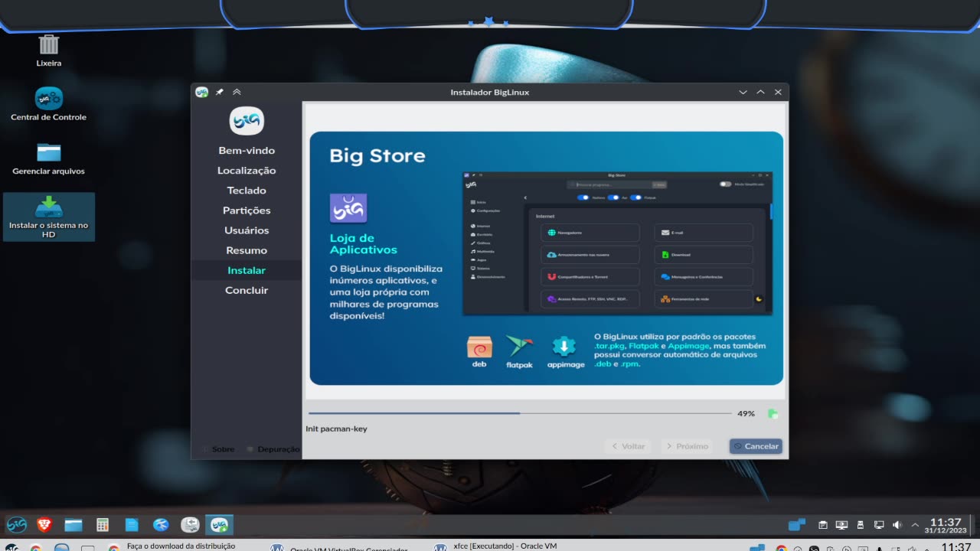Select the Concluir step
Image resolution: width=980 pixels, height=551 pixels.
247,290
